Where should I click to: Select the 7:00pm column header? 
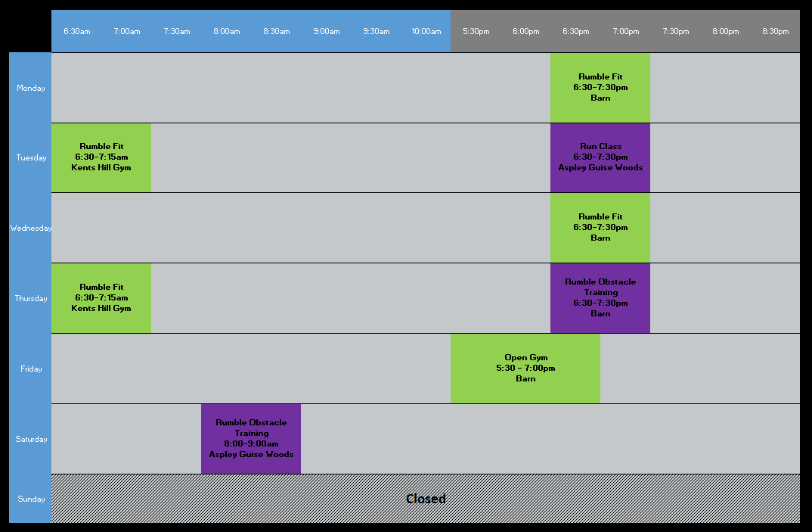625,31
